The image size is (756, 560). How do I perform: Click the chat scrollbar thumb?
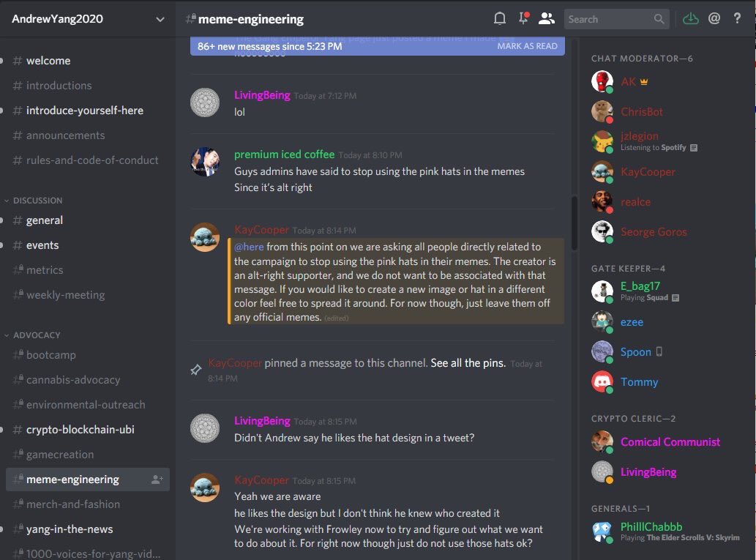coord(575,223)
